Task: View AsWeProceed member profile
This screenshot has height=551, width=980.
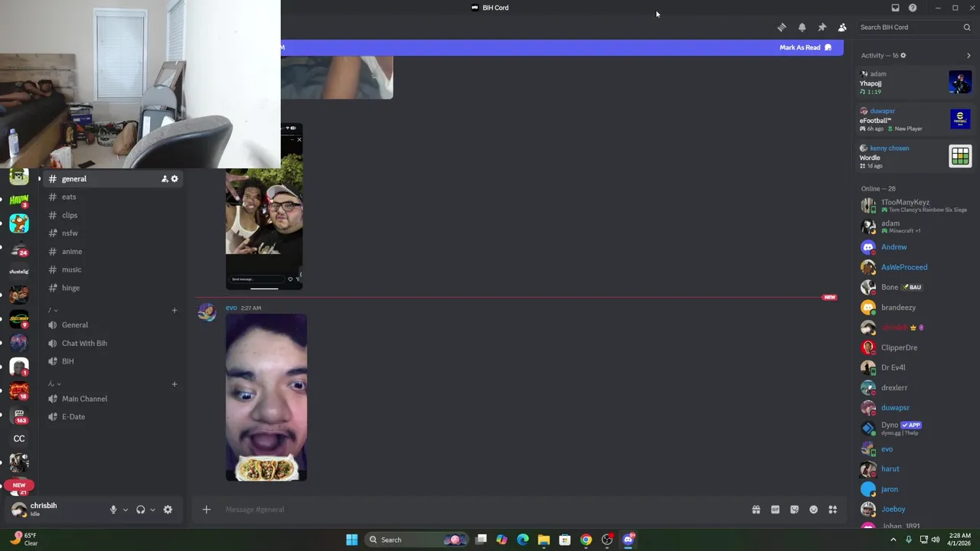Action: tap(915, 267)
